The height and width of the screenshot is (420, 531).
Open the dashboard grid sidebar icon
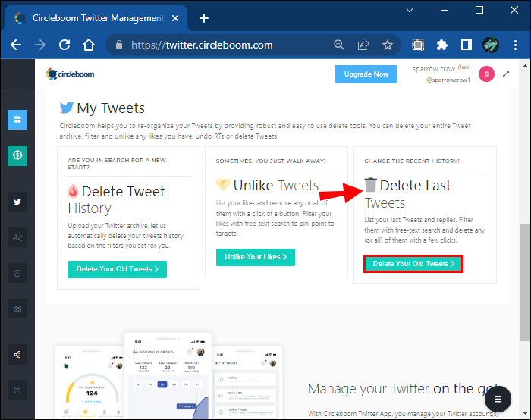tap(17, 120)
